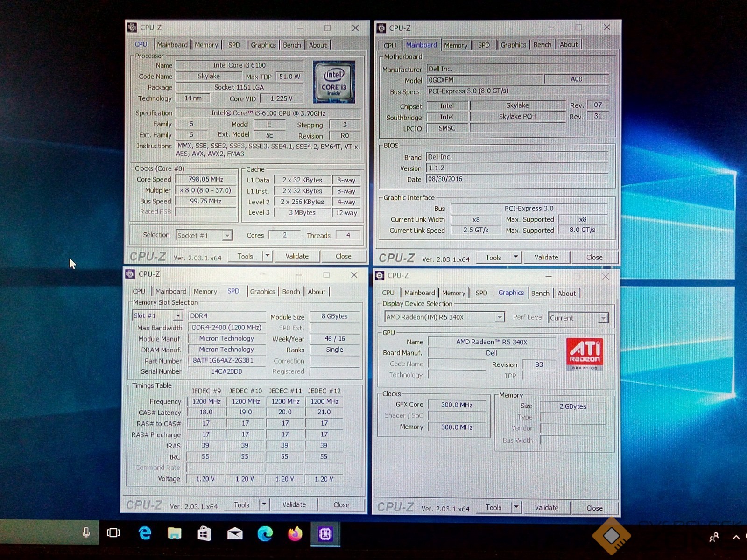The width and height of the screenshot is (747, 560).
Task: Click the Cortana microphone icon on taskbar
Action: [x=86, y=532]
